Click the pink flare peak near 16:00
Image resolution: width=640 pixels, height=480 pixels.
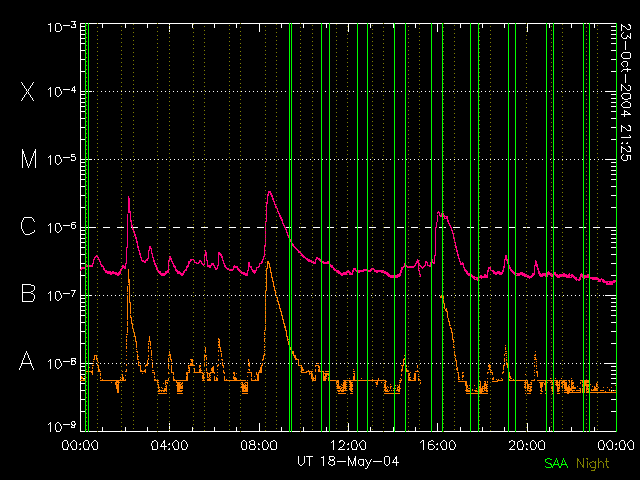pos(439,213)
